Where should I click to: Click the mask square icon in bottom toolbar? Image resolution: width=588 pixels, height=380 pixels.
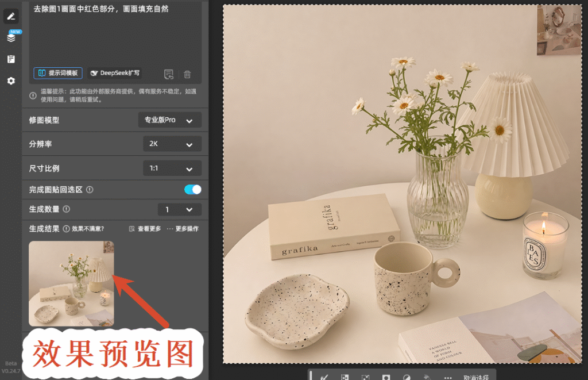[x=386, y=377]
